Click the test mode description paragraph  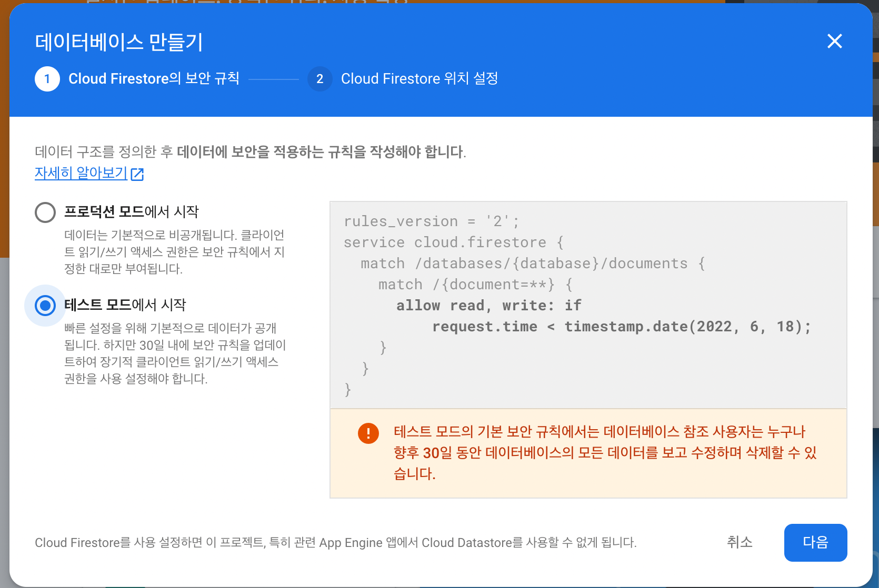click(175, 353)
